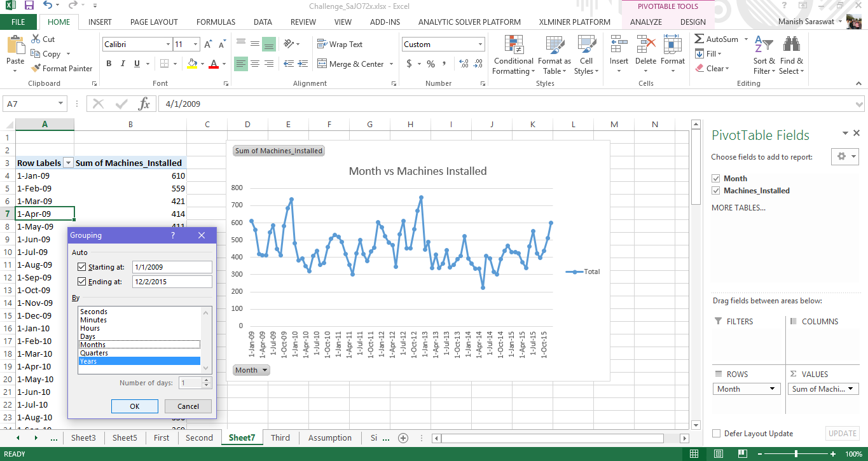
Task: Add a new sheet with the plus button
Action: tap(403, 437)
